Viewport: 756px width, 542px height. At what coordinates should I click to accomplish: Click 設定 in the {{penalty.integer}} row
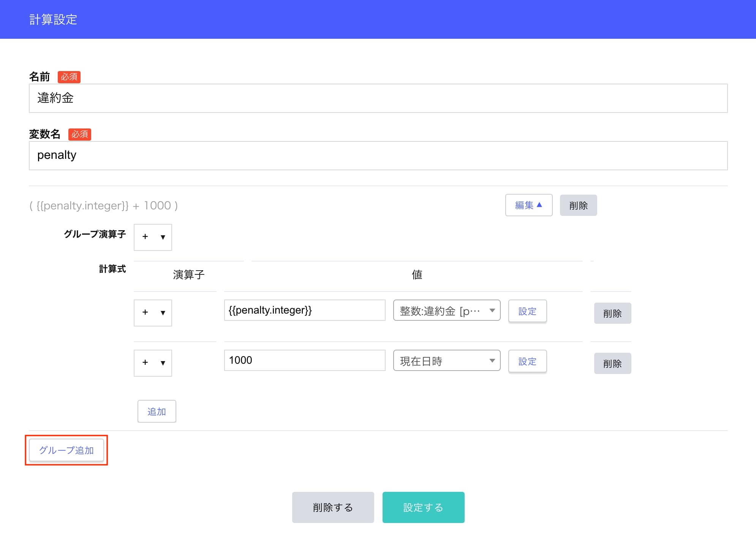pos(527,311)
